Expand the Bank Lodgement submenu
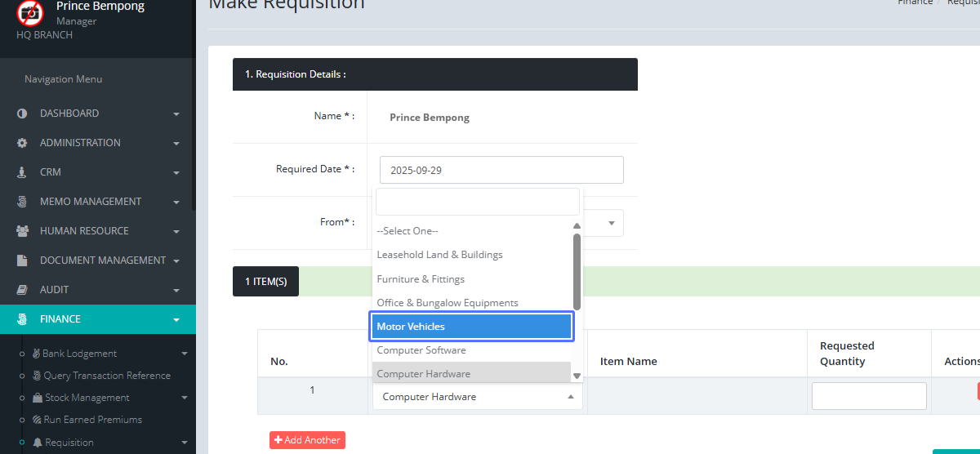Image resolution: width=980 pixels, height=454 pixels. 184,354
